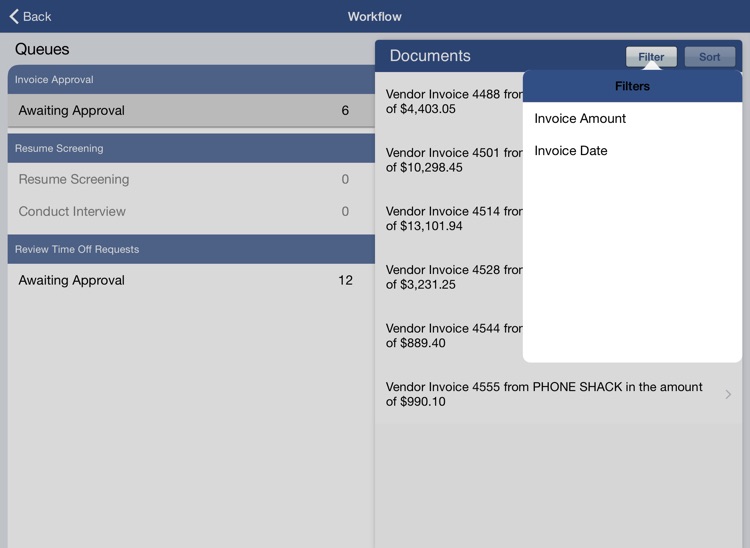Screen dimensions: 750x548
Task: Open Invoice Approval Awaiting Approval queue
Action: 191,110
